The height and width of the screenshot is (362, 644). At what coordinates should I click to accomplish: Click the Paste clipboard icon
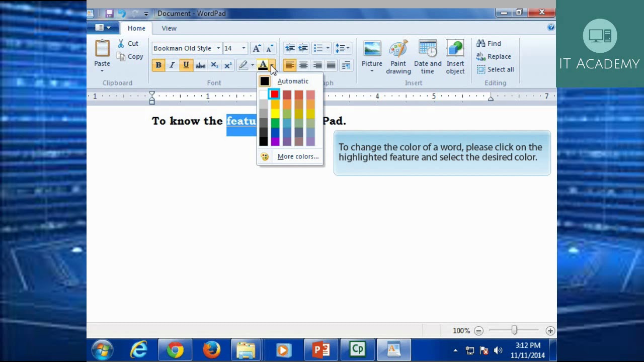pyautogui.click(x=102, y=48)
